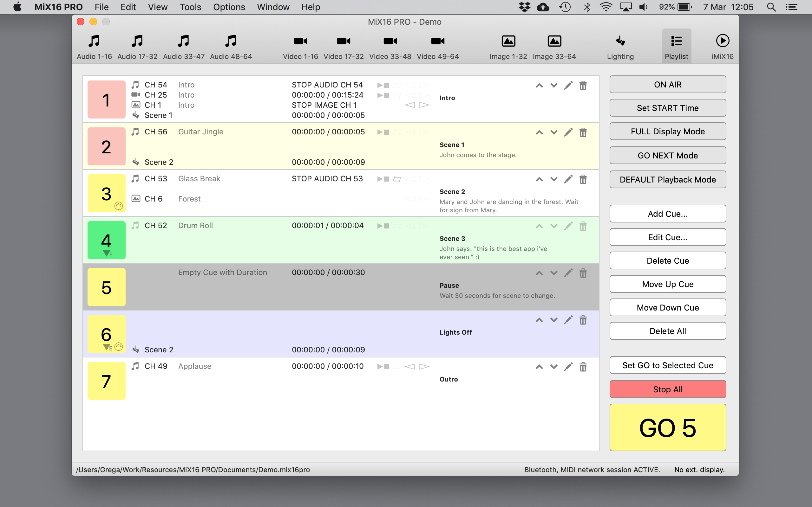The height and width of the screenshot is (507, 812).
Task: Toggle loop icon on Glass Break row
Action: pos(397,179)
